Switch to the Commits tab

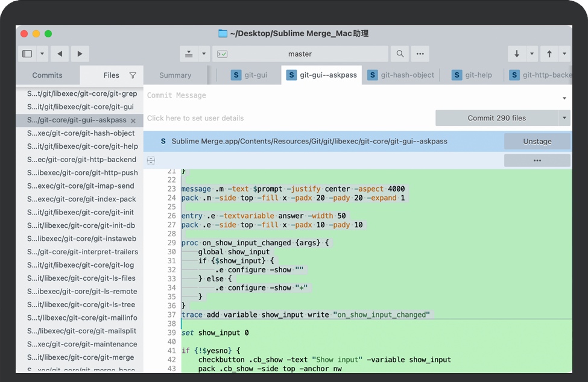coord(47,75)
